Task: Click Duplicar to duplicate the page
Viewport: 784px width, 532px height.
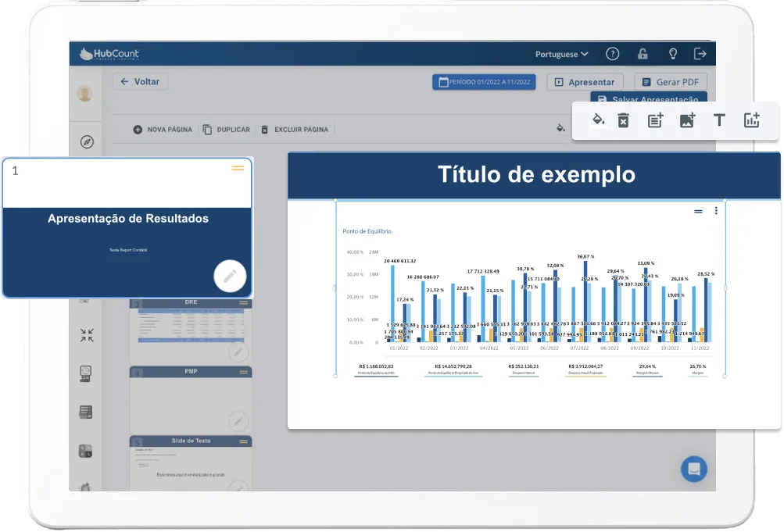Action: [227, 130]
